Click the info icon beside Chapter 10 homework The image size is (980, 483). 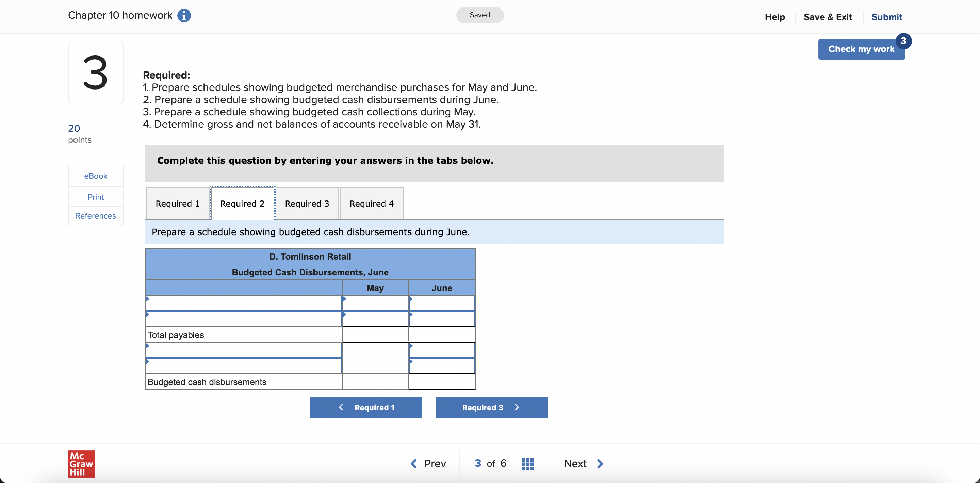click(x=184, y=16)
